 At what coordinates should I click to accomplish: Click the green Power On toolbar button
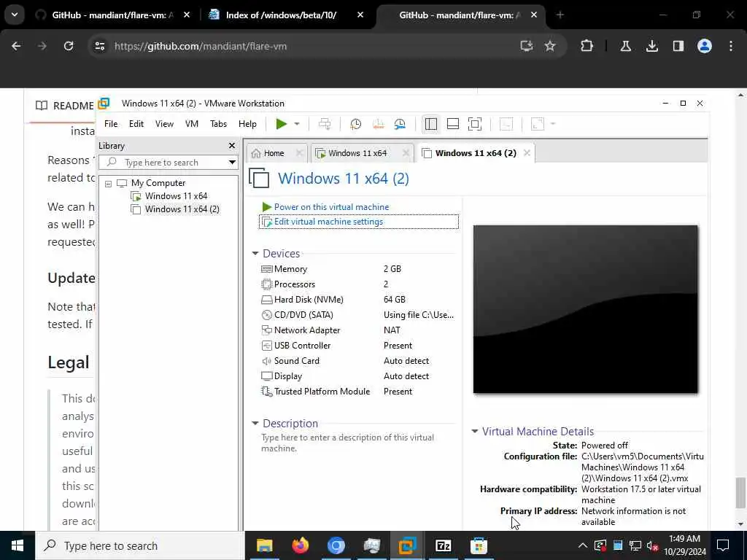click(282, 124)
